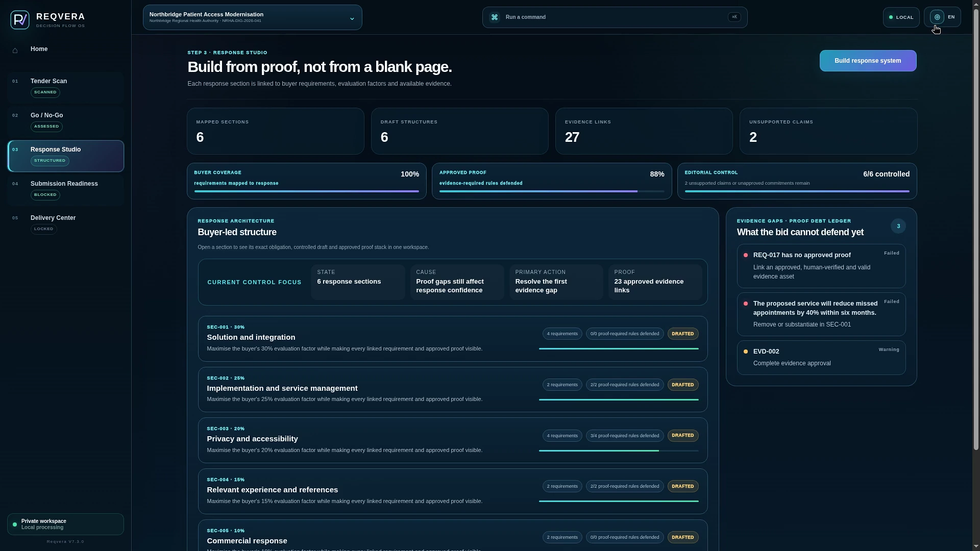Image resolution: width=980 pixels, height=551 pixels.
Task: Open the REQ-017 has no approved proof item
Action: point(821,266)
